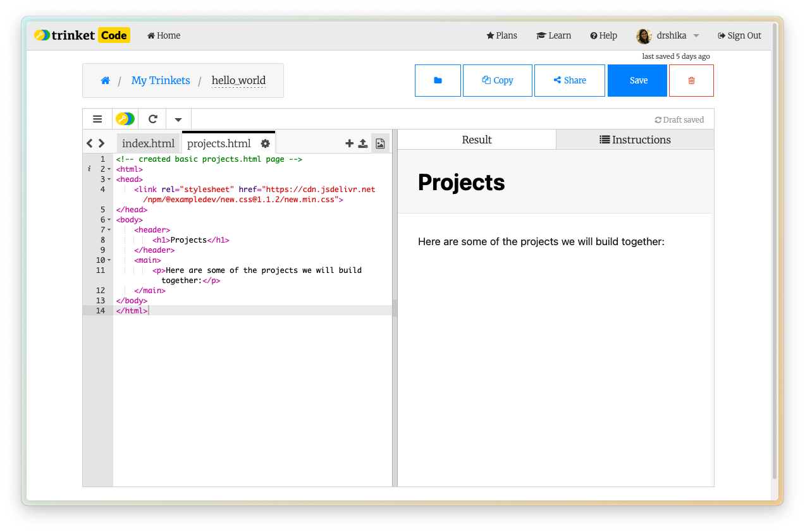This screenshot has width=805, height=532.
Task: Click the upload file icon
Action: tap(363, 143)
